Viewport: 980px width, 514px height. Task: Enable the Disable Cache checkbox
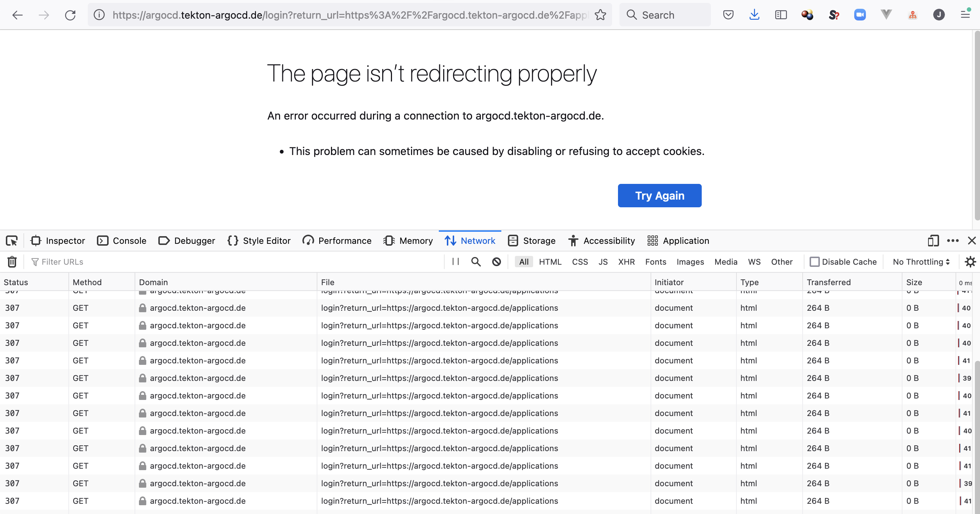click(x=814, y=262)
